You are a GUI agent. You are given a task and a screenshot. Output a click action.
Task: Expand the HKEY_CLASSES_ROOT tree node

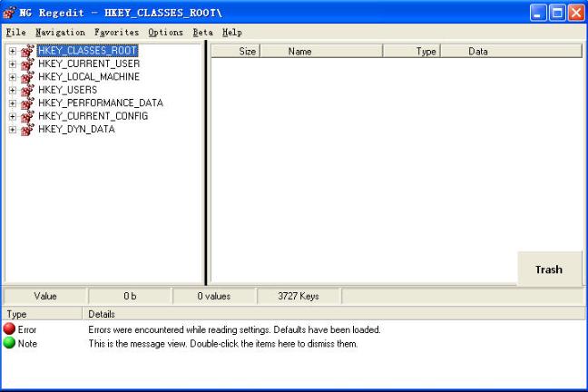[x=13, y=51]
